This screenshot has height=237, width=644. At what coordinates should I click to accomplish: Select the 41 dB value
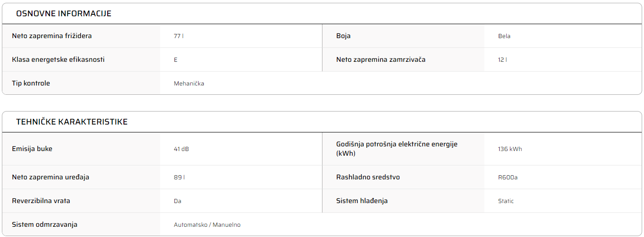[x=181, y=149]
